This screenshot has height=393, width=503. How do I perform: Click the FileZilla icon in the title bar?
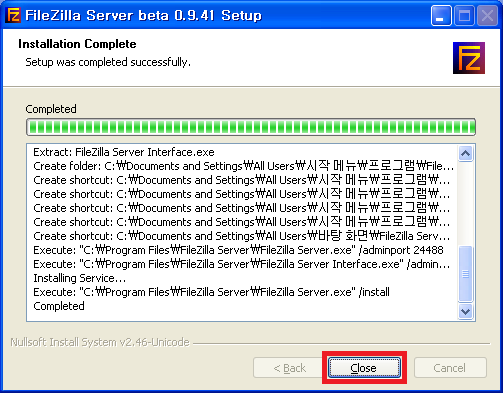pos(14,15)
